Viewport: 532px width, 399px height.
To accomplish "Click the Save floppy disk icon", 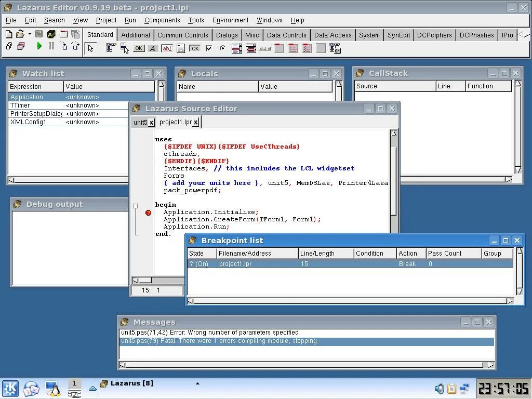I will point(39,34).
